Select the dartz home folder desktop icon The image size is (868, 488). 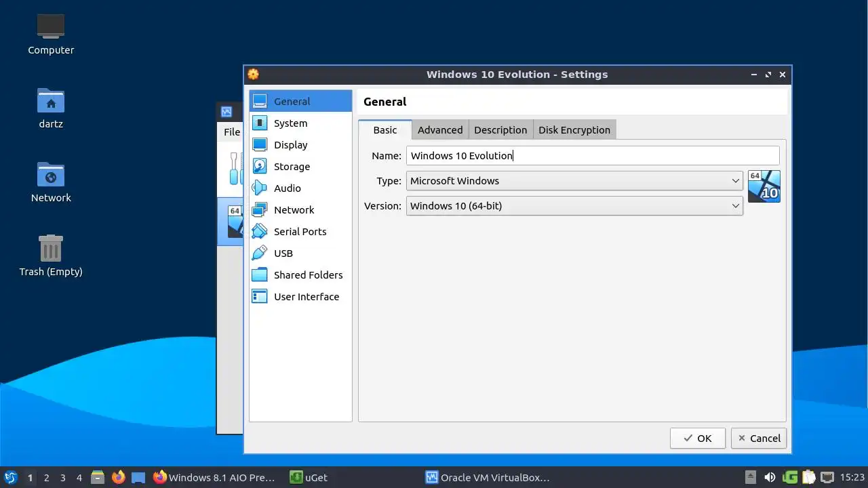[51, 108]
